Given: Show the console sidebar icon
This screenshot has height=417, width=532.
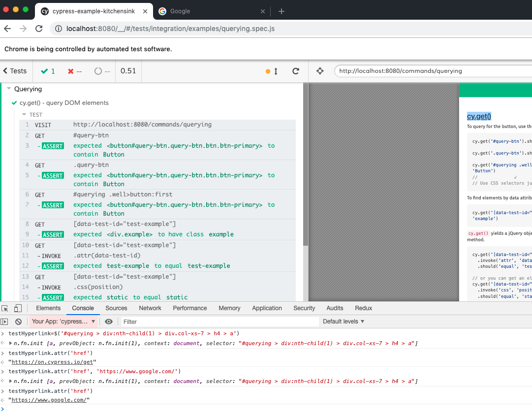Looking at the screenshot, I should point(4,321).
